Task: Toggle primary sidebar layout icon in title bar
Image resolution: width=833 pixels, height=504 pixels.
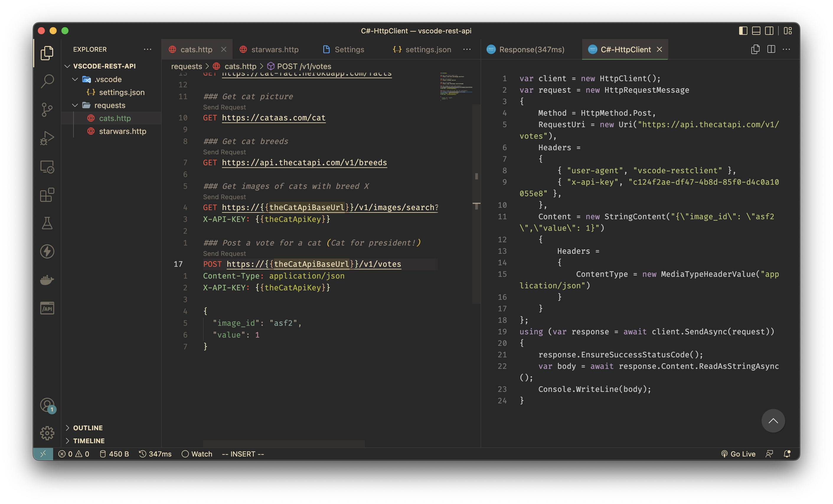Action: pos(743,31)
